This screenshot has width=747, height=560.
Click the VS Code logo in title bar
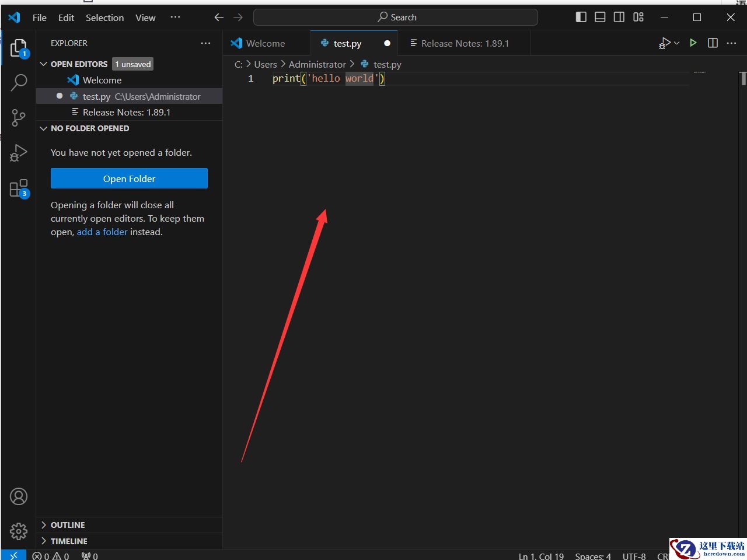click(x=14, y=17)
